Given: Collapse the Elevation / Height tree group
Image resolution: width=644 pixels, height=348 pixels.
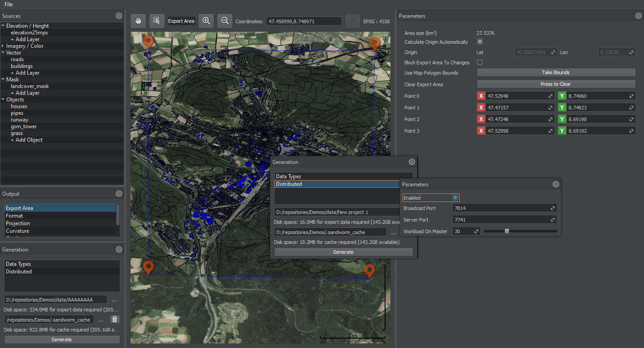Looking at the screenshot, I should 3,26.
